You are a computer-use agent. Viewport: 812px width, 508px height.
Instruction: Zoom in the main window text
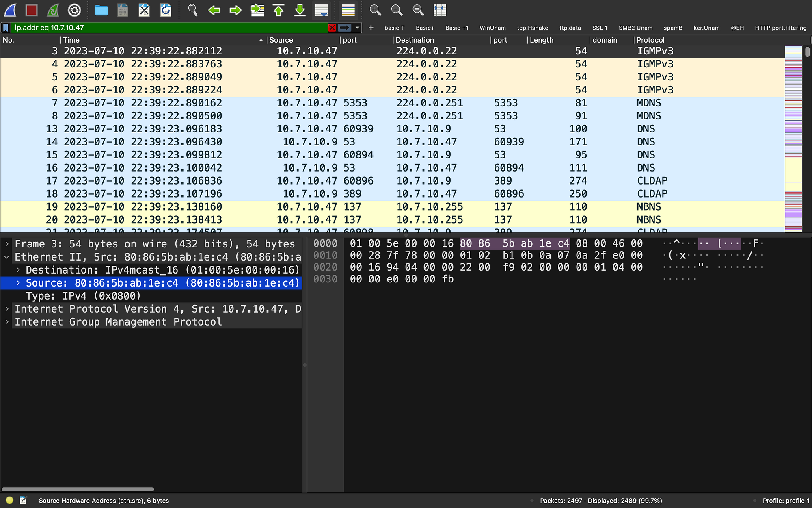376,10
